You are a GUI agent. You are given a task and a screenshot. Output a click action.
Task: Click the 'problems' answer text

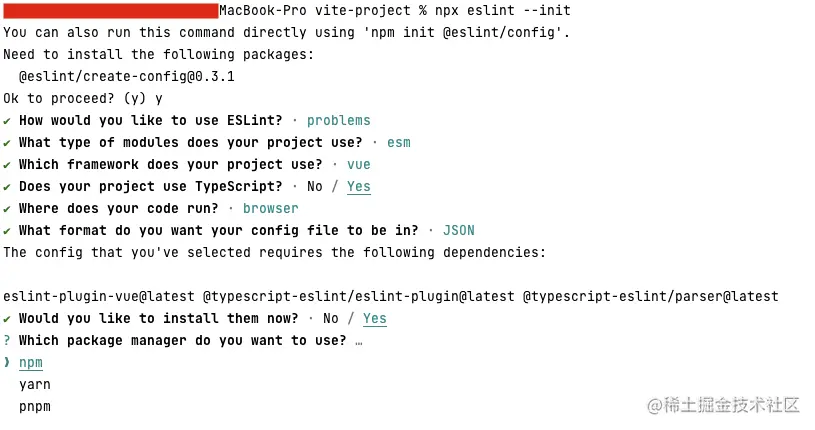click(339, 121)
